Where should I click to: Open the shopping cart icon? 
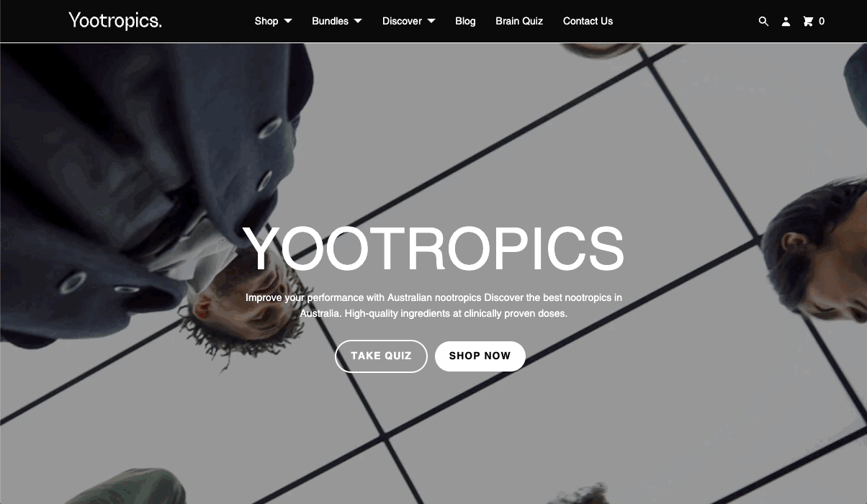808,22
